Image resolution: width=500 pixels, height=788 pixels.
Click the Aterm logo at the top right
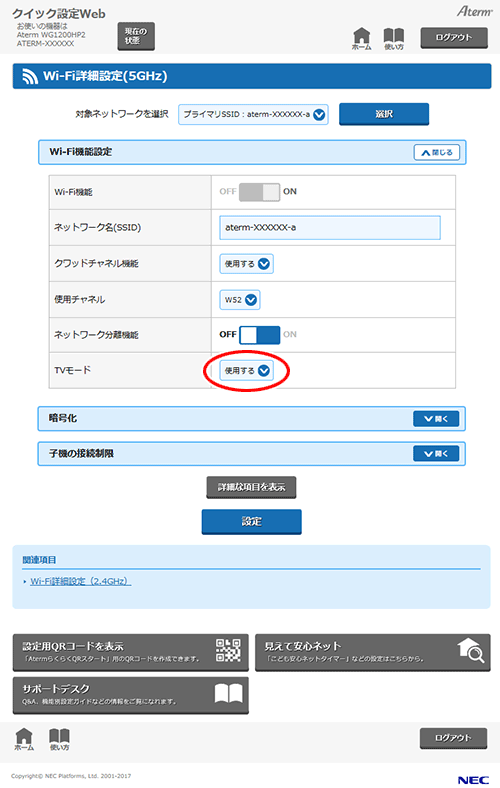(474, 11)
